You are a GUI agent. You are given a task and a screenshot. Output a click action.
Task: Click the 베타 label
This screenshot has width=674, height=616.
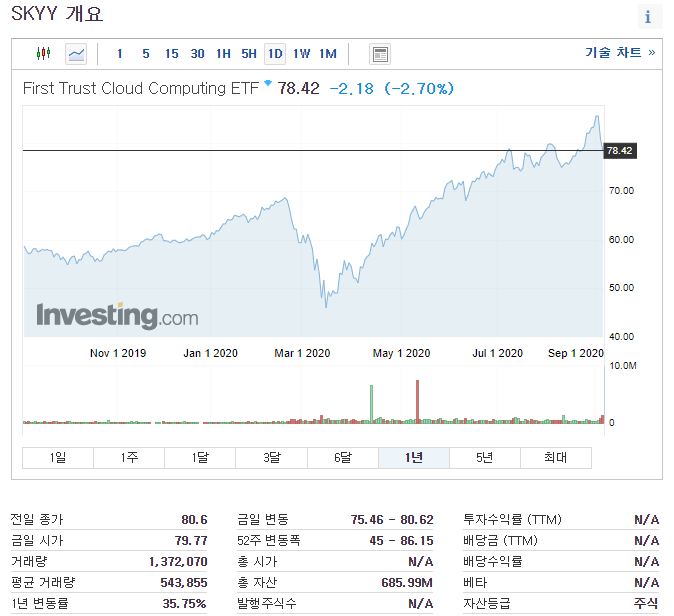(475, 583)
